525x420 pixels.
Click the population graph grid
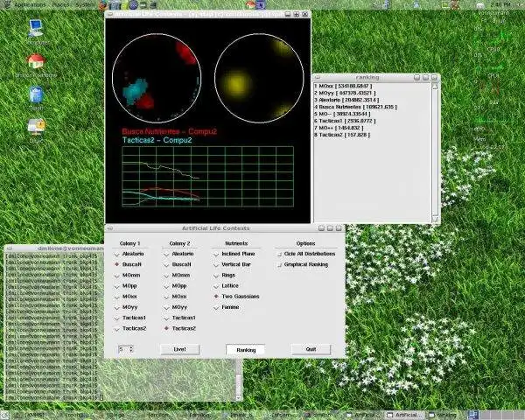pyautogui.click(x=208, y=177)
